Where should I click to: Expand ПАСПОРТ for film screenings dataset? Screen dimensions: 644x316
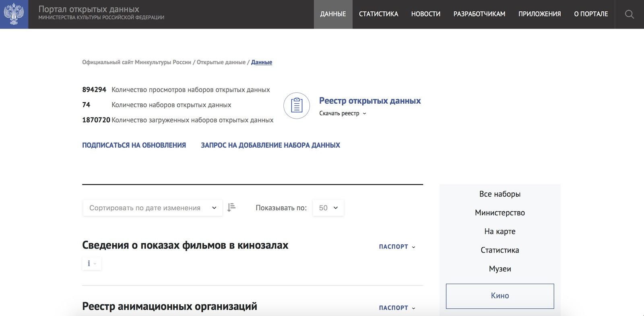[397, 247]
